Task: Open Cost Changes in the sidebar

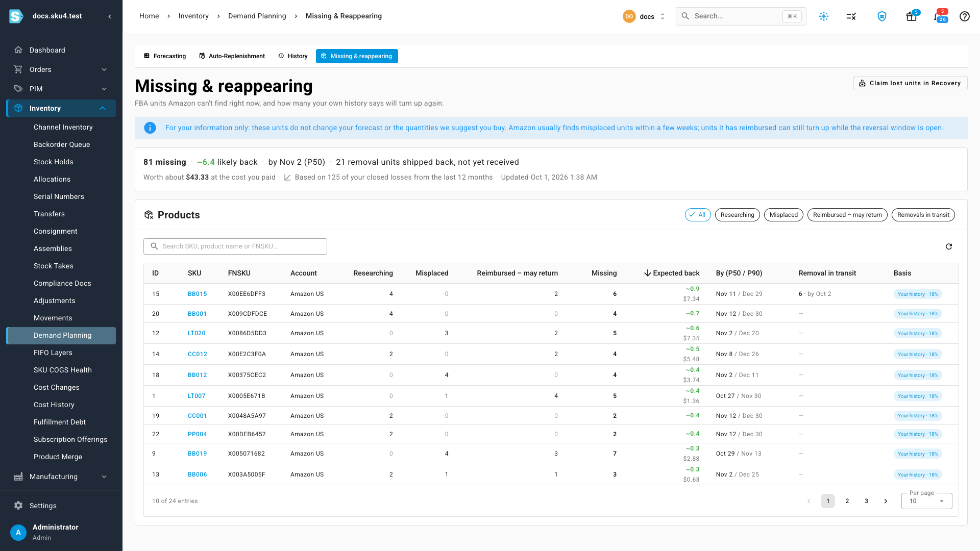Action: [x=57, y=387]
